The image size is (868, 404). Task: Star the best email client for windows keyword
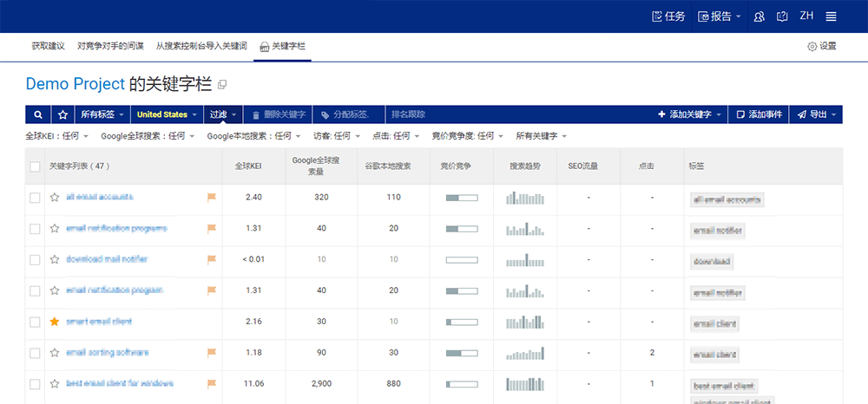click(54, 383)
